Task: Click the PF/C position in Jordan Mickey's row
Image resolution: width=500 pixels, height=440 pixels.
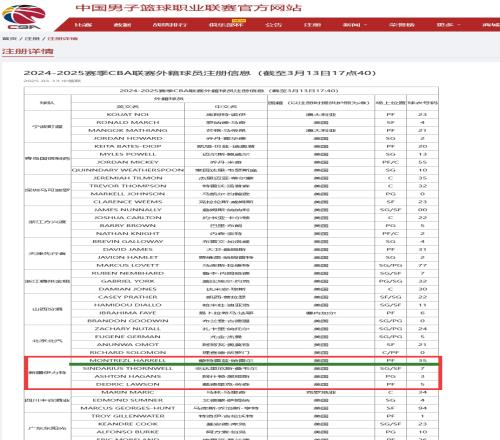Action: coord(390,162)
